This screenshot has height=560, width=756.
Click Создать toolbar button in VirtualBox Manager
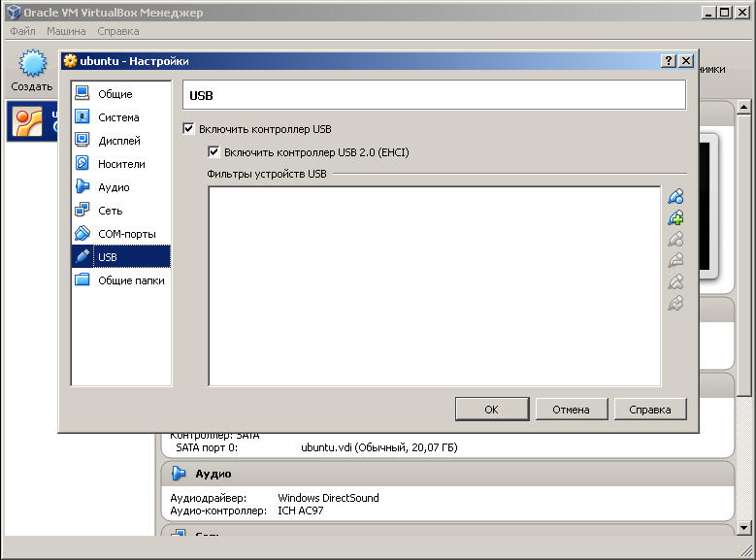tap(32, 71)
